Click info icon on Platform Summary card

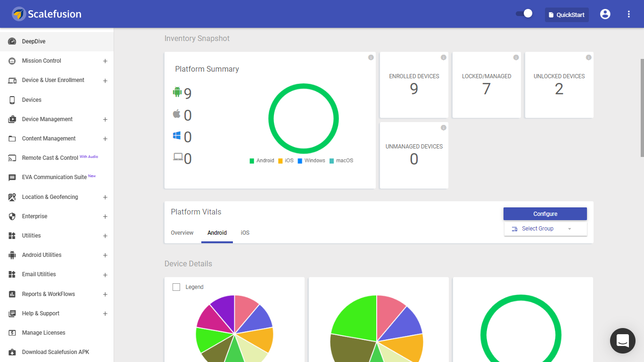click(371, 58)
